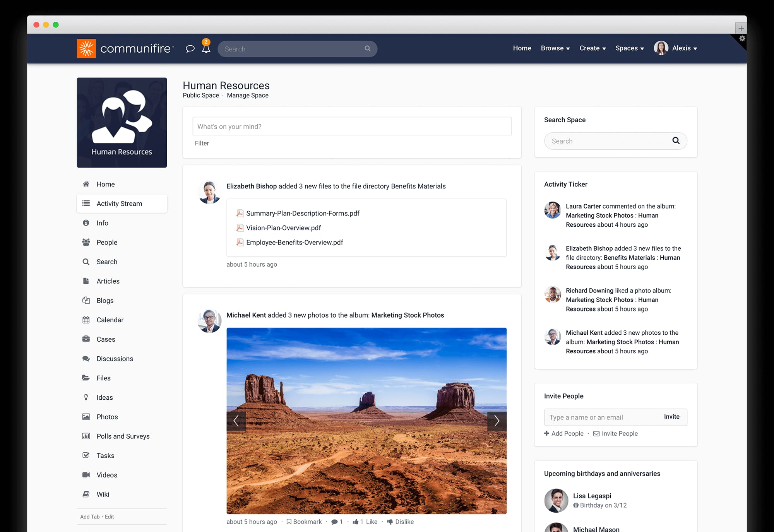Image resolution: width=774 pixels, height=532 pixels.
Task: Open the Wiki section icon
Action: pyautogui.click(x=86, y=494)
